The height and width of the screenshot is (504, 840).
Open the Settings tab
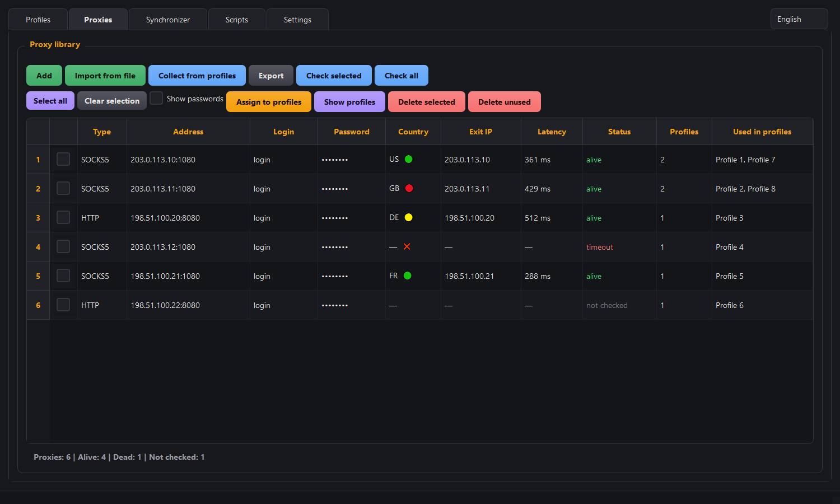click(297, 20)
